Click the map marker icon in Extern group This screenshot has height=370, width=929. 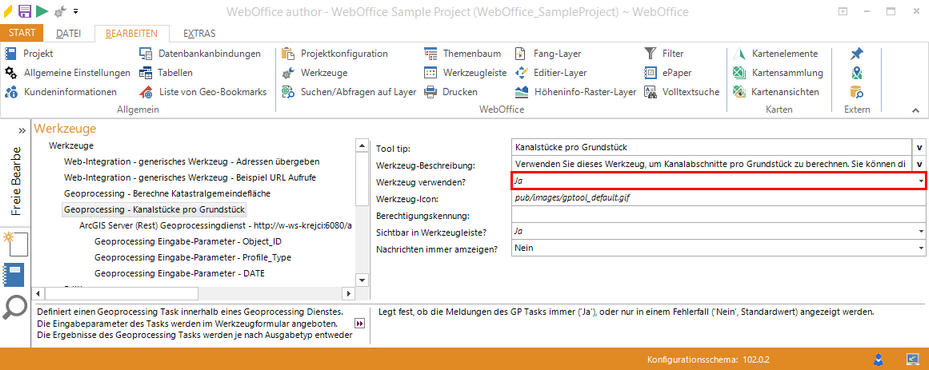(857, 73)
